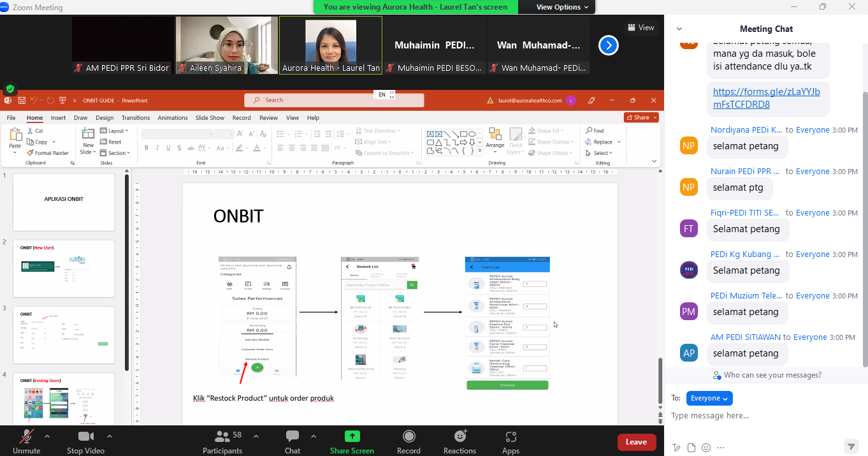Collapse the Meeting Chat panel chevron
This screenshot has height=456, width=868.
[x=679, y=29]
